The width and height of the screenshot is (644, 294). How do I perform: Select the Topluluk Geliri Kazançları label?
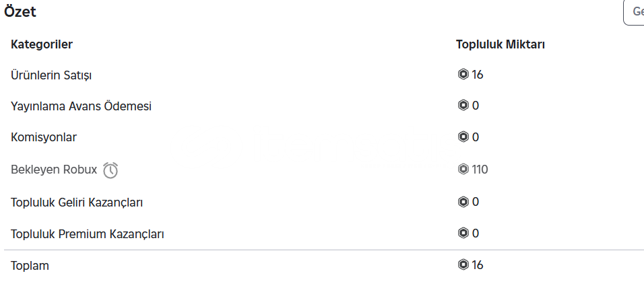76,203
